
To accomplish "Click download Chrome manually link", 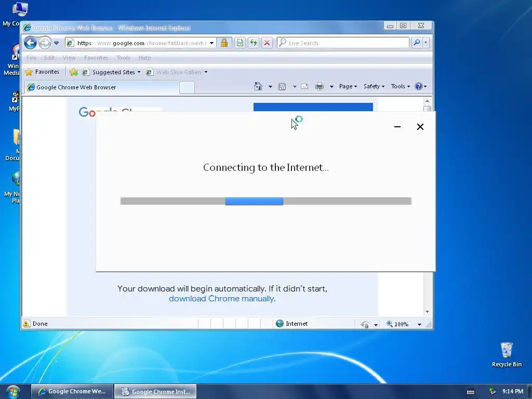I will point(222,299).
